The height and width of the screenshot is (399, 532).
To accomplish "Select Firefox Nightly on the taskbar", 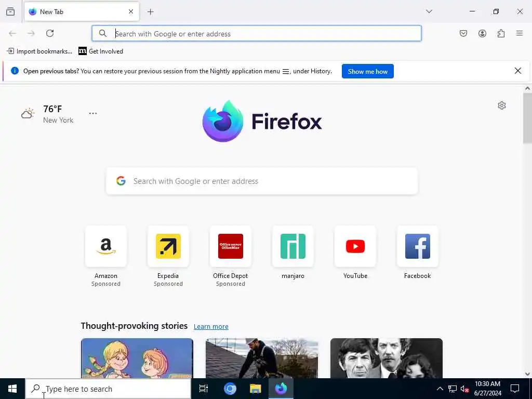I will point(281,389).
